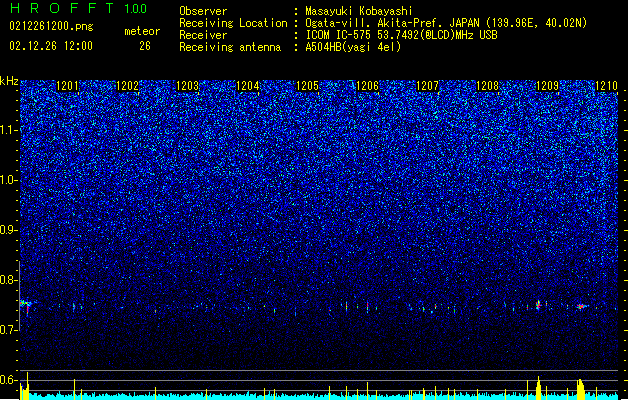Select the filename 0212261200.png
Viewport: 629px width, 400px height.
(51, 26)
